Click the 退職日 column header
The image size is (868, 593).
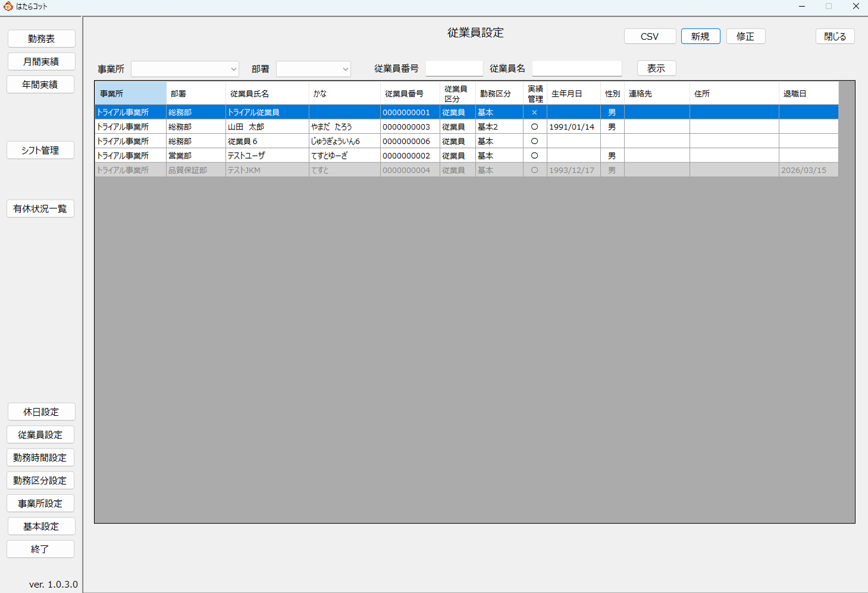pyautogui.click(x=808, y=93)
